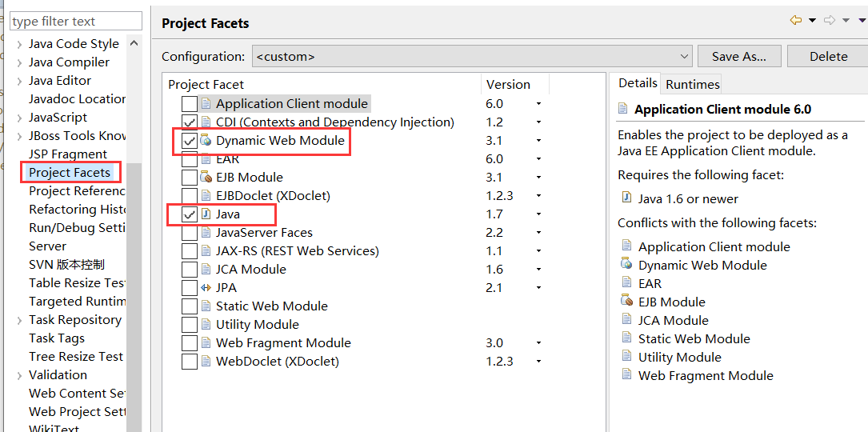
Task: Click the Delete configuration button
Action: coord(828,56)
